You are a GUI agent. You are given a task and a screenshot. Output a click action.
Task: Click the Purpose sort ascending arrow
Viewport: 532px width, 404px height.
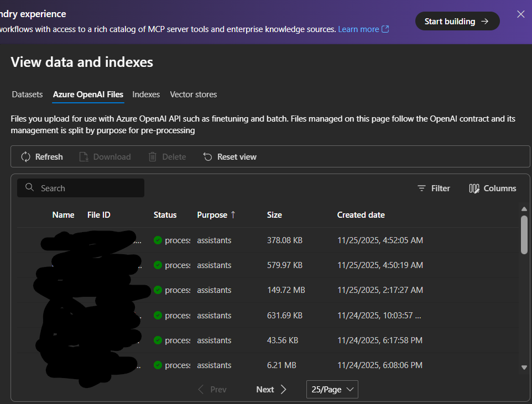(233, 215)
